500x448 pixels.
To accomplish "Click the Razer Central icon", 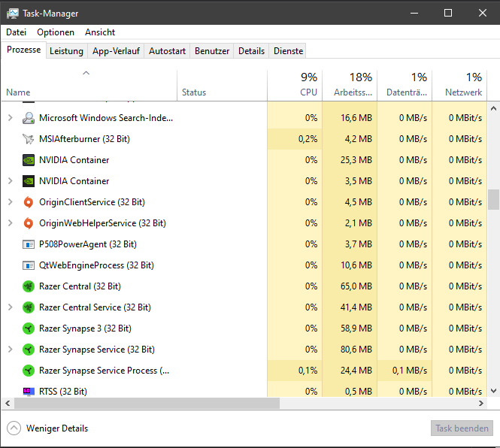I will tap(29, 286).
